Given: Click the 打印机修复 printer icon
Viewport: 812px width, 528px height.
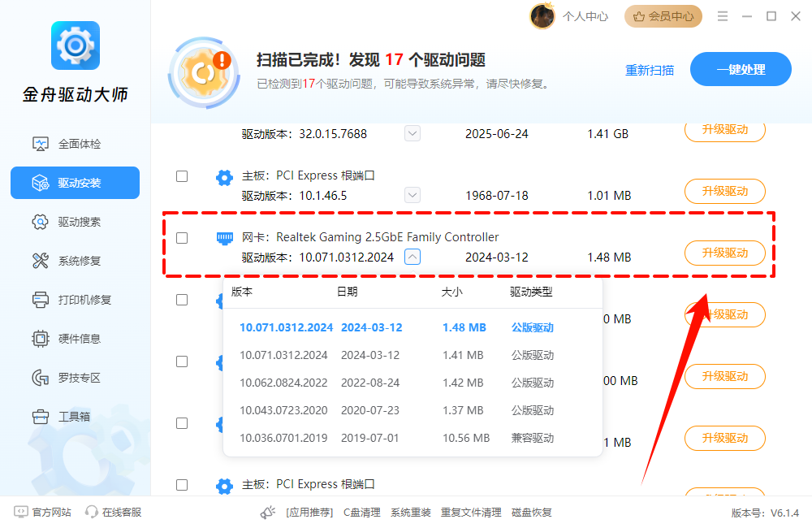Looking at the screenshot, I should [40, 300].
